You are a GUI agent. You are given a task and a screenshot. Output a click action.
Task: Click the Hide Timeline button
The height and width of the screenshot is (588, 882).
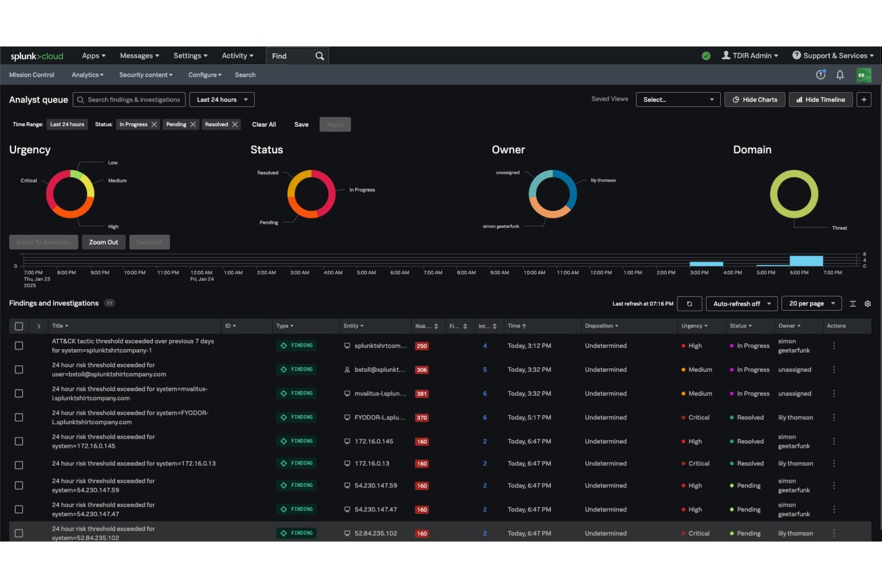821,99
